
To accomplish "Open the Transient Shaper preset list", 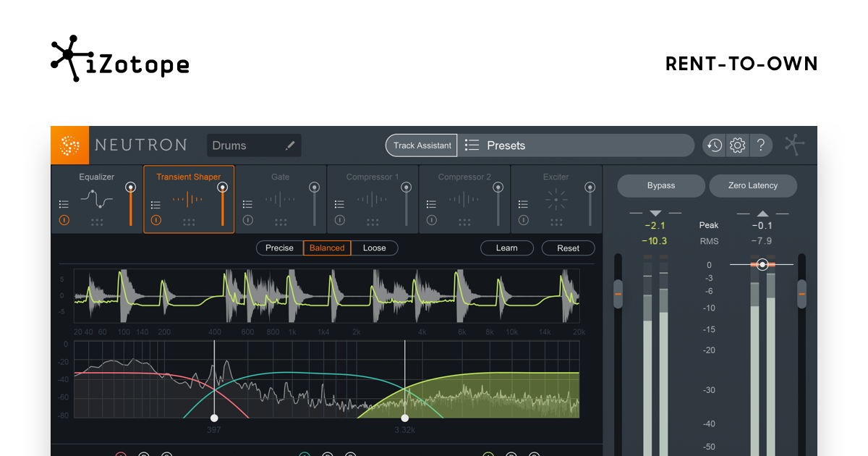I will pos(156,203).
